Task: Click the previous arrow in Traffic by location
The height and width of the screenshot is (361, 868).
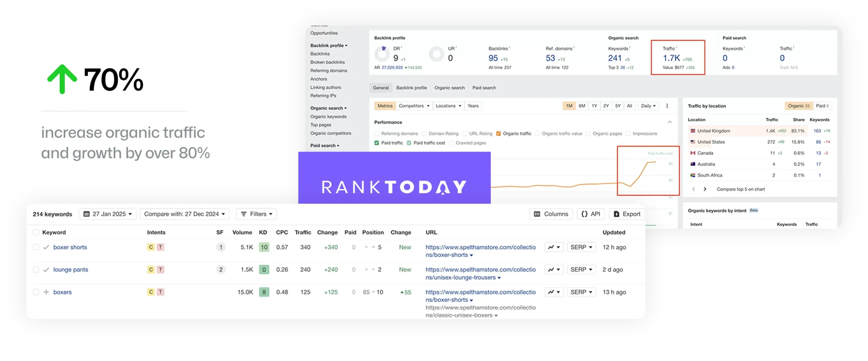Action: click(693, 189)
